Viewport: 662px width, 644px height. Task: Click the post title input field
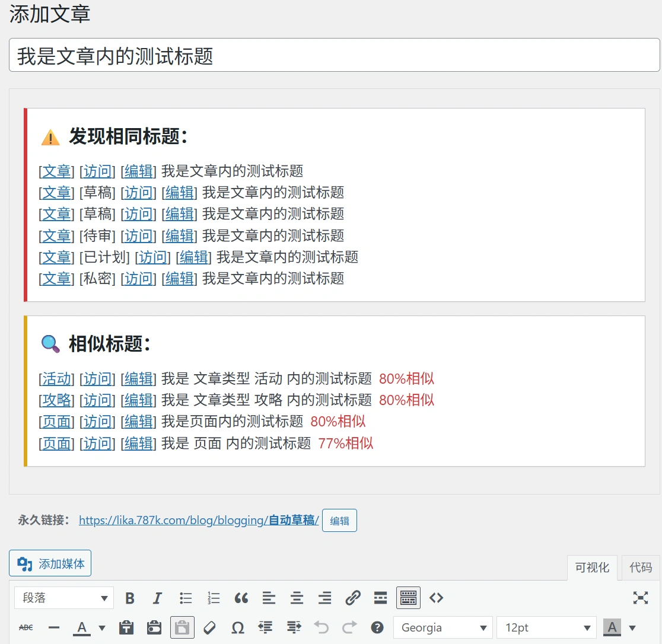tap(335, 55)
